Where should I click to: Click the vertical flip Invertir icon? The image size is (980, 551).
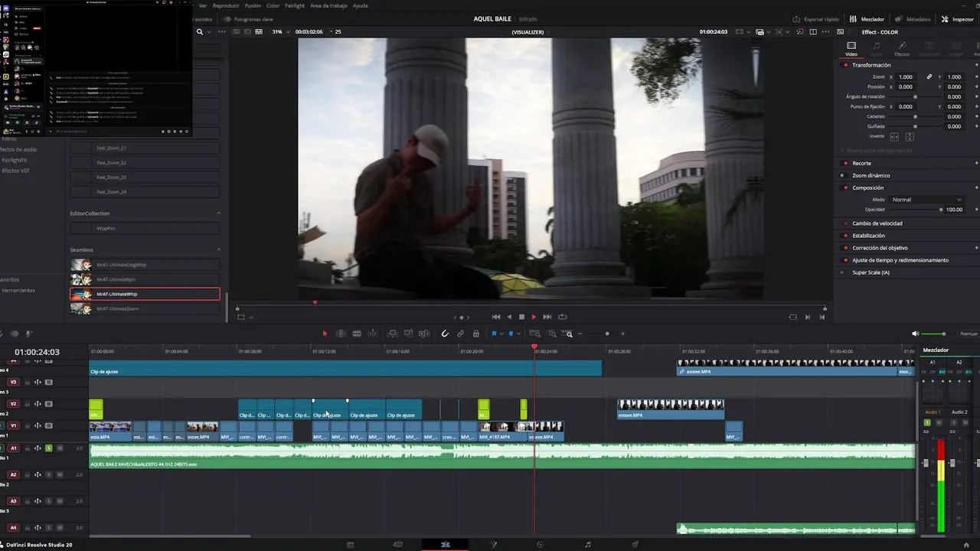pyautogui.click(x=910, y=136)
